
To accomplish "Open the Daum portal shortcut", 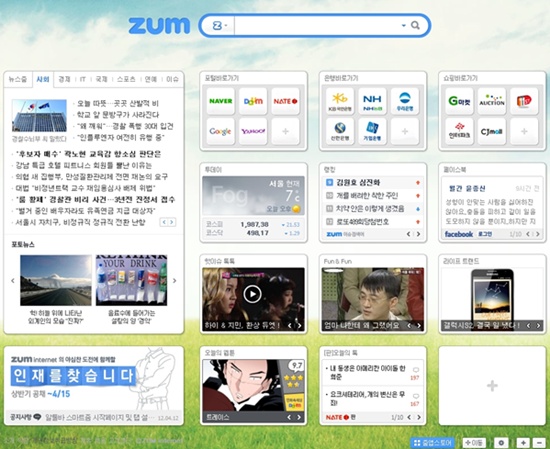I will 253,101.
